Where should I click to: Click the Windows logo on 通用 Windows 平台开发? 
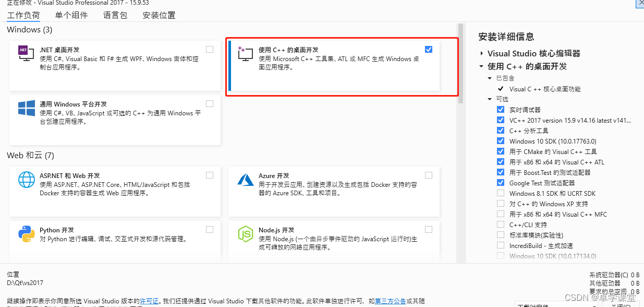pos(27,108)
